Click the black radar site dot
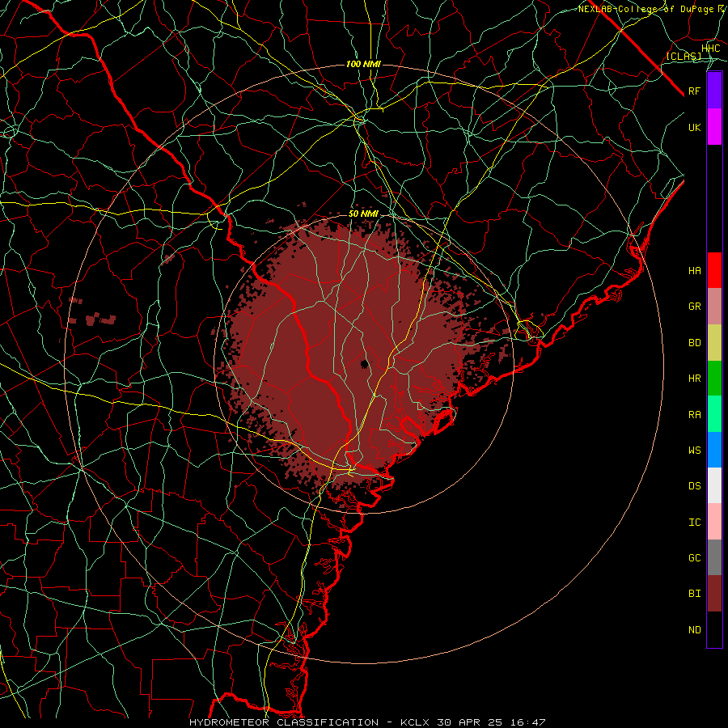The height and width of the screenshot is (728, 728). (x=365, y=363)
